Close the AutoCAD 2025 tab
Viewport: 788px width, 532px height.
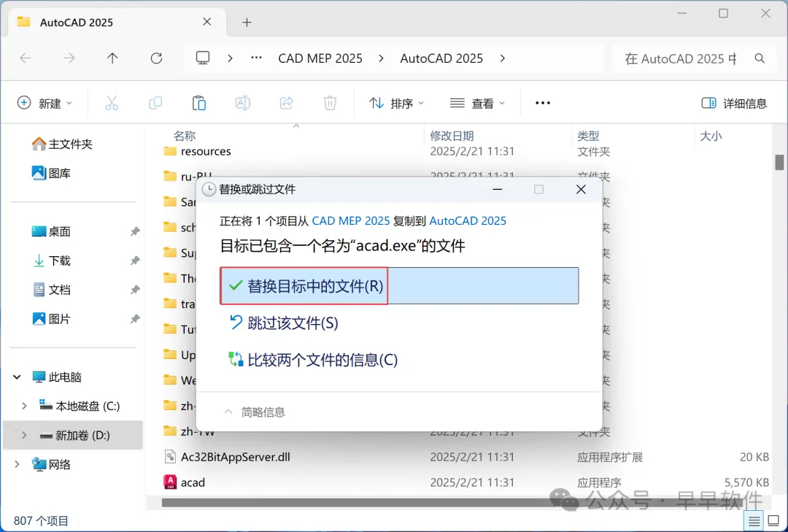click(207, 22)
